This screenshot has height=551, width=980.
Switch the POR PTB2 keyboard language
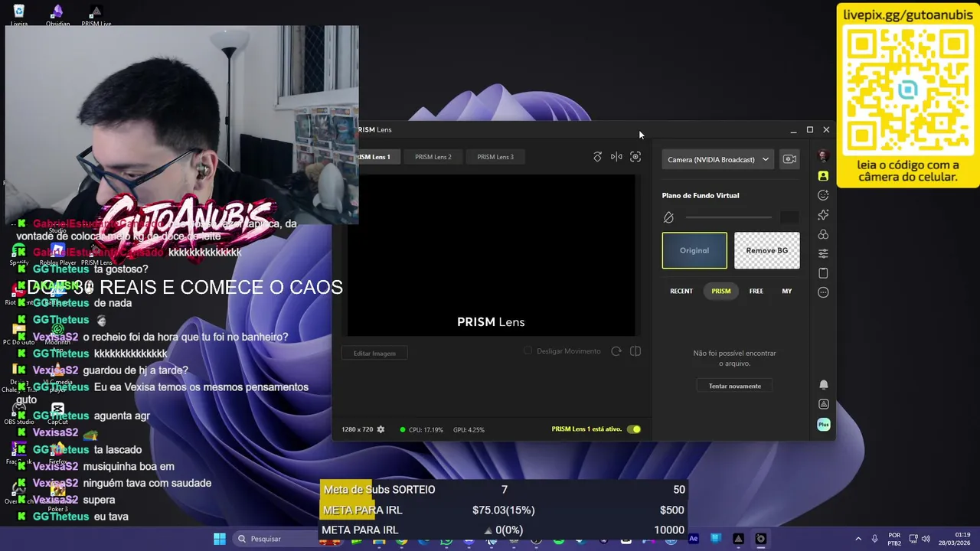point(894,539)
